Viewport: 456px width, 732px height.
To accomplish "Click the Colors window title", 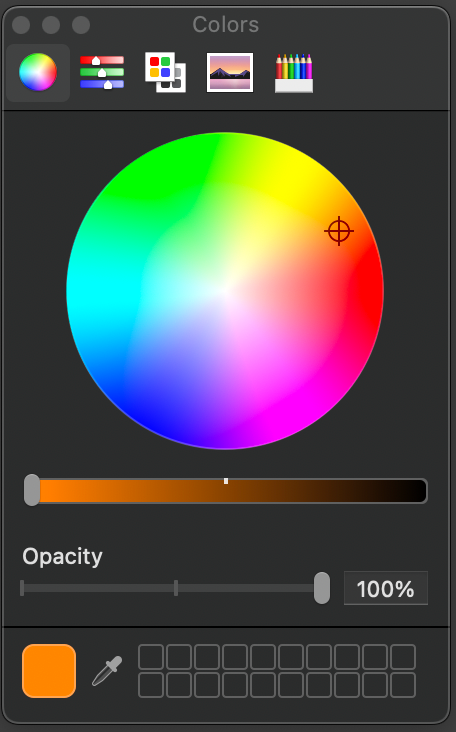I will click(225, 24).
